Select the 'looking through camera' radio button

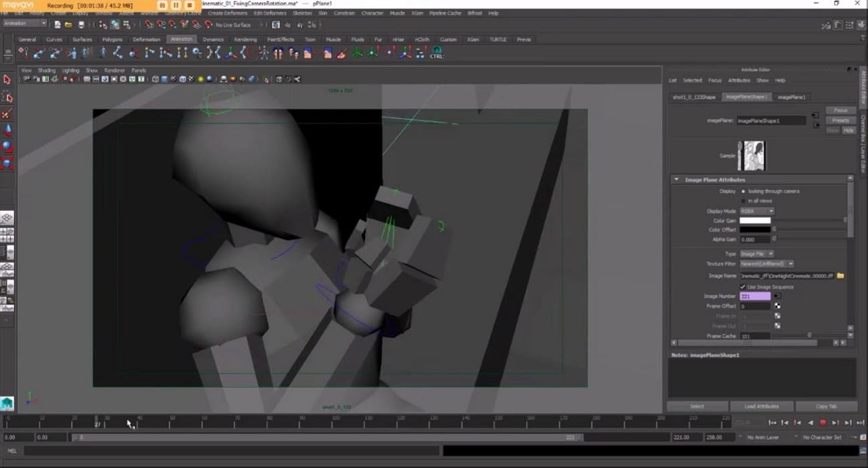[744, 192]
